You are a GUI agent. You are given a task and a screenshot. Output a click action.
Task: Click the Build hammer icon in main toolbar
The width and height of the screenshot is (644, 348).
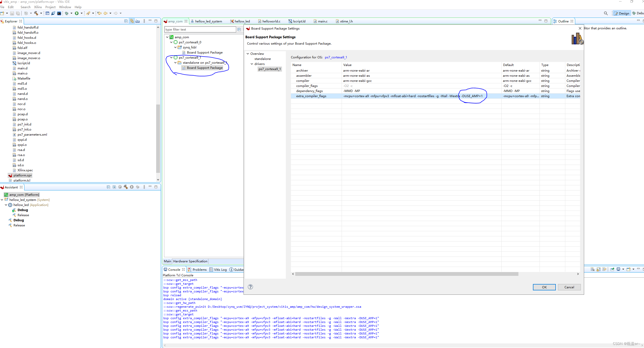36,13
